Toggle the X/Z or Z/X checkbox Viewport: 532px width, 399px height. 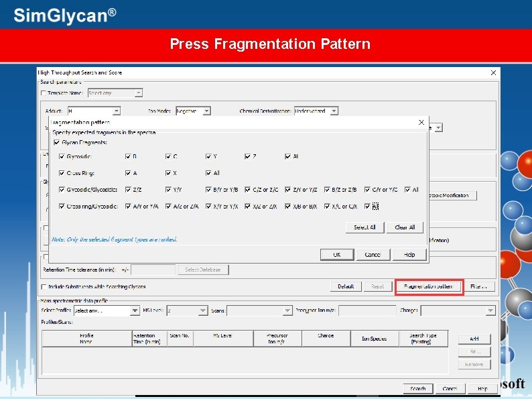(x=248, y=206)
